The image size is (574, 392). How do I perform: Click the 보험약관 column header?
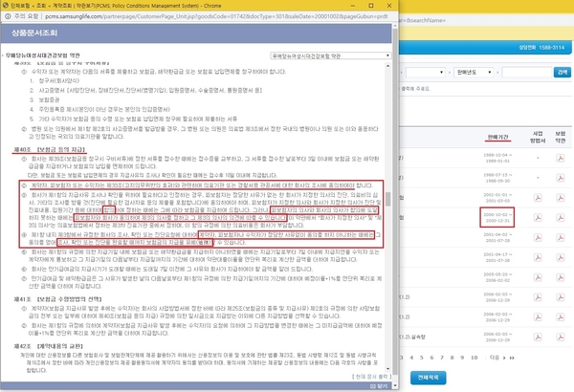coord(560,137)
